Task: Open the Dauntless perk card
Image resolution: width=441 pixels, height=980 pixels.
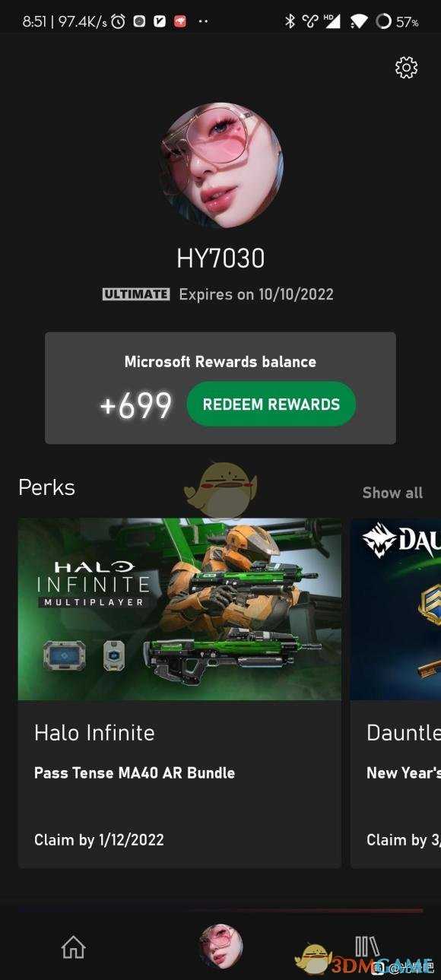Action: [x=395, y=693]
